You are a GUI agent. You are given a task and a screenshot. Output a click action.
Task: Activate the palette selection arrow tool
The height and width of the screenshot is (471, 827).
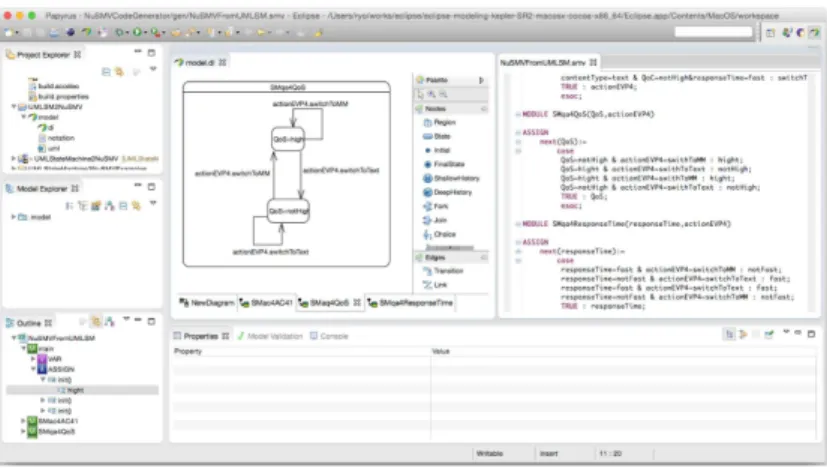(420, 94)
